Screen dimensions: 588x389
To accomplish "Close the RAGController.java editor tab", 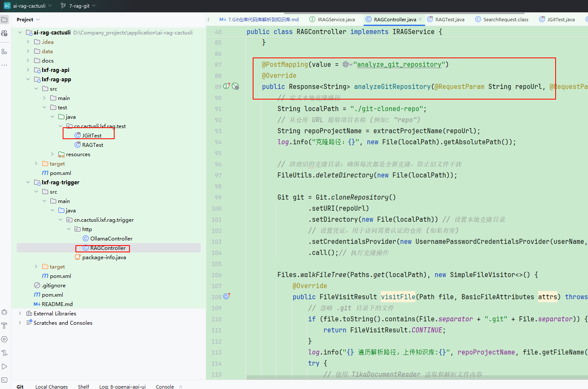I will coord(420,19).
